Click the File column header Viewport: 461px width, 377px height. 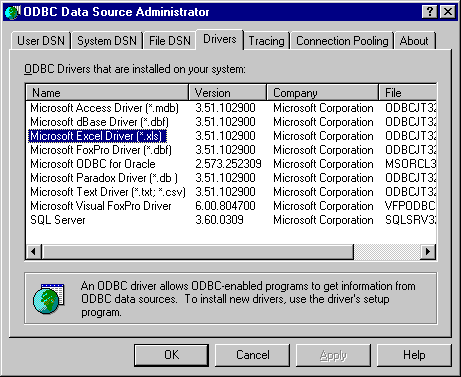[x=407, y=93]
